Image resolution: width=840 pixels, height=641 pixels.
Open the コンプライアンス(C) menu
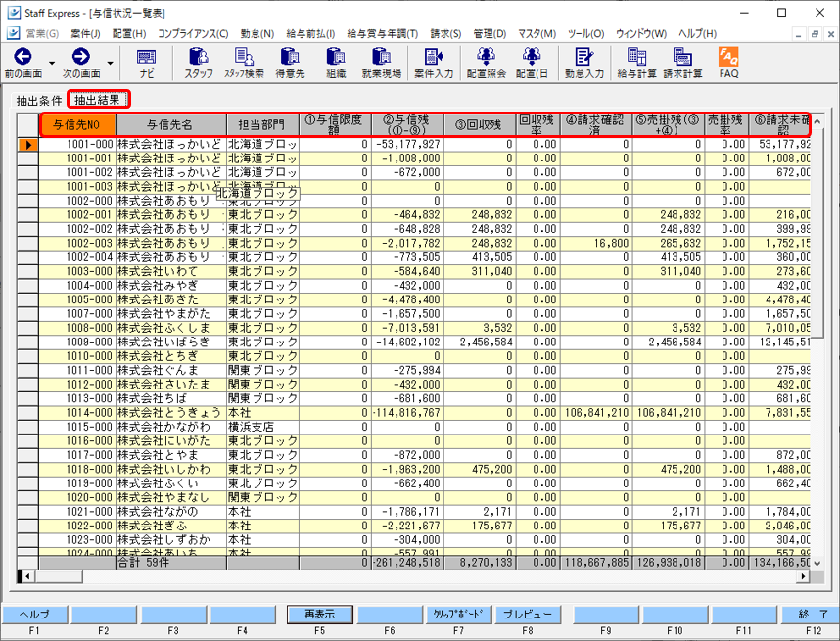point(193,33)
